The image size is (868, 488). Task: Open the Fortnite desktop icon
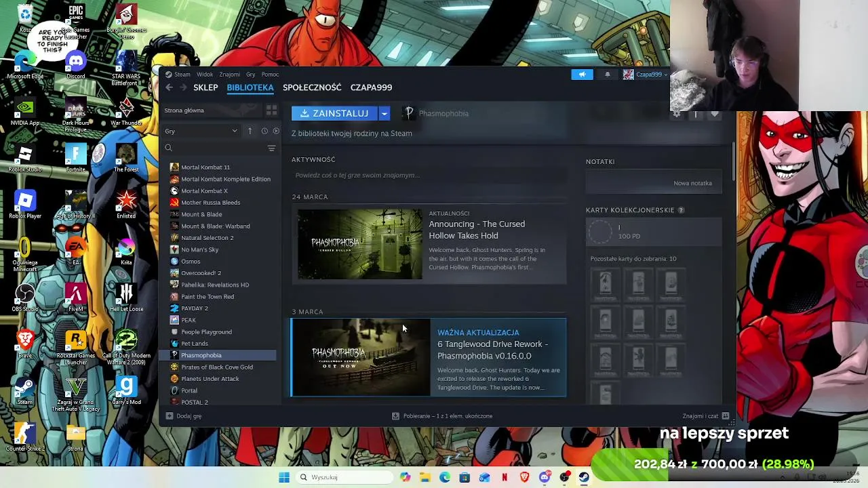click(75, 157)
